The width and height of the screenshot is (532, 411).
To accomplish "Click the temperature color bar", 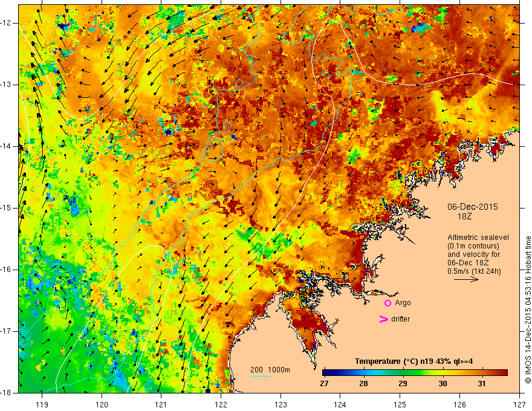I will [x=415, y=373].
